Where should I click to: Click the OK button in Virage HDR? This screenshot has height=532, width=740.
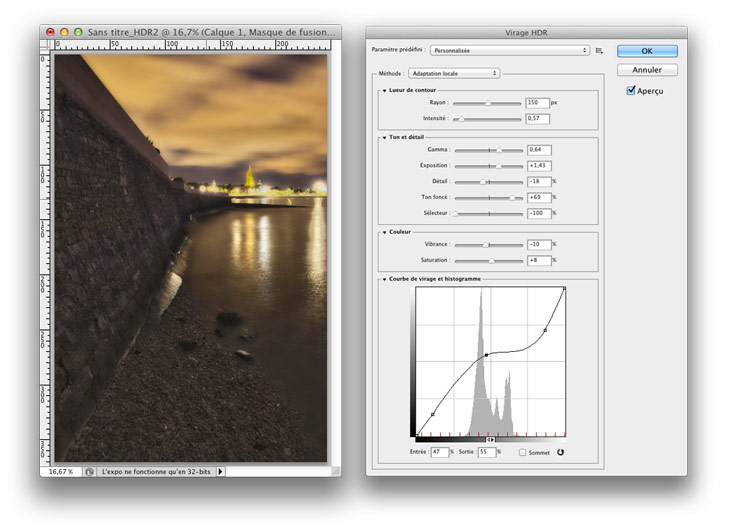click(x=647, y=51)
